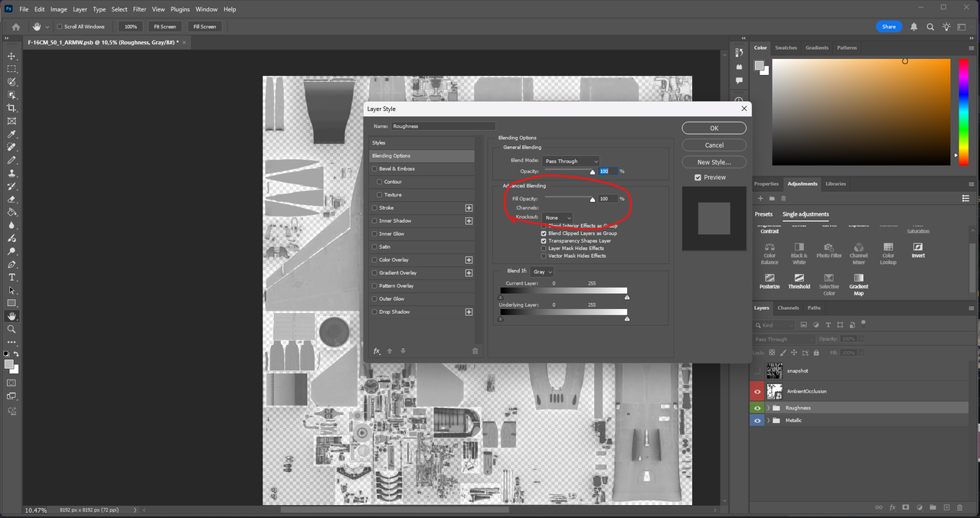980x518 pixels.
Task: Enable the Contour checkbox
Action: pyautogui.click(x=380, y=181)
